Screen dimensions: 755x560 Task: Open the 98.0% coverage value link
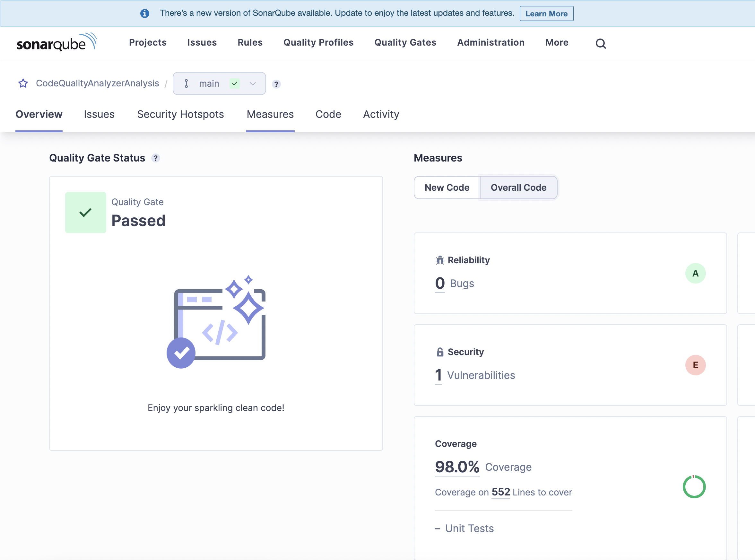457,467
